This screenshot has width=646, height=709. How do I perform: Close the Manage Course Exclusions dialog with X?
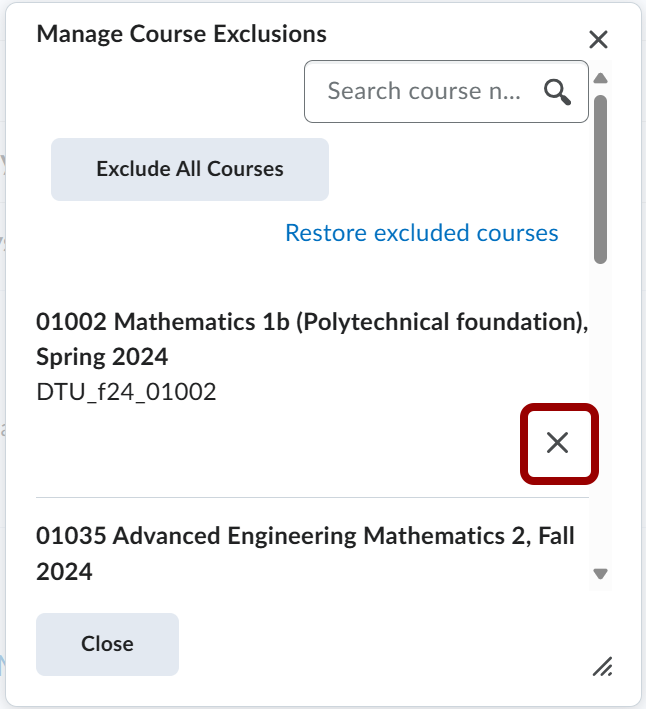click(598, 40)
